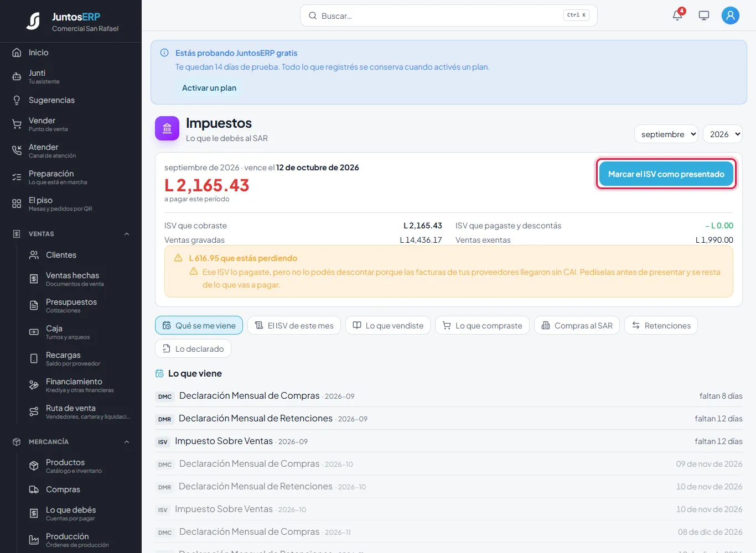Viewport: 756px width, 553px height.
Task: Go to Sugerencias lightbulb item
Action: (x=71, y=100)
